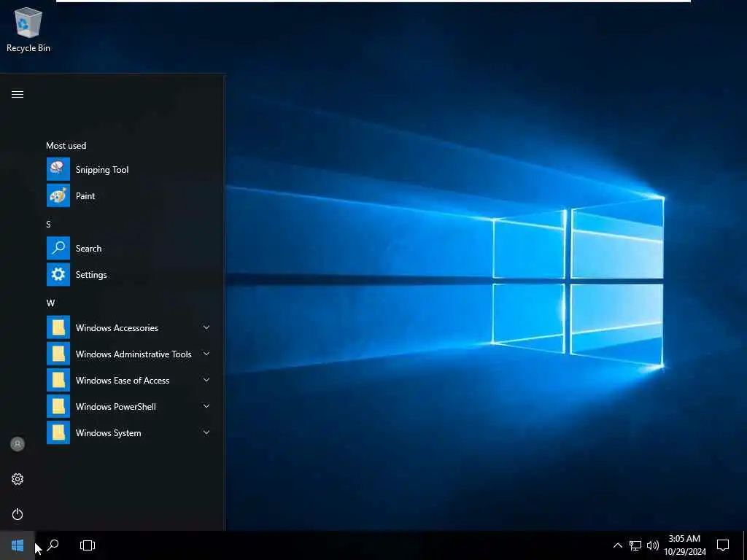
Task: Click the letter S group header
Action: [x=49, y=225]
